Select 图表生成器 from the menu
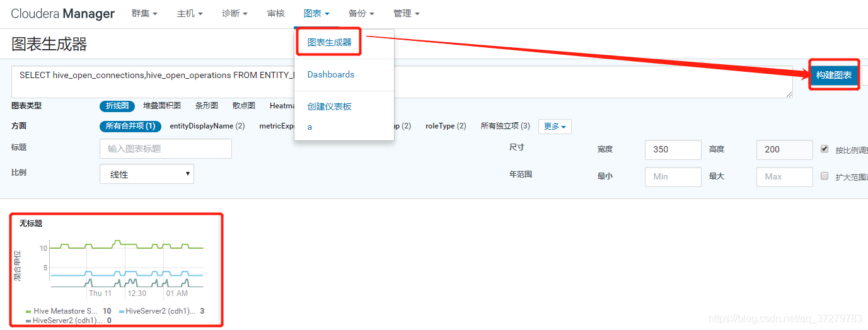Image resolution: width=868 pixels, height=330 pixels. (x=329, y=42)
